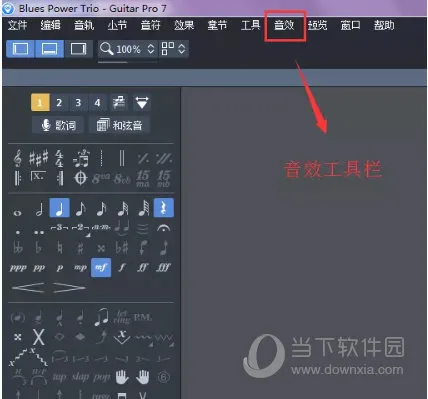Image resolution: width=428 pixels, height=399 pixels.
Task: Insert double bar line icon
Action: (122, 158)
